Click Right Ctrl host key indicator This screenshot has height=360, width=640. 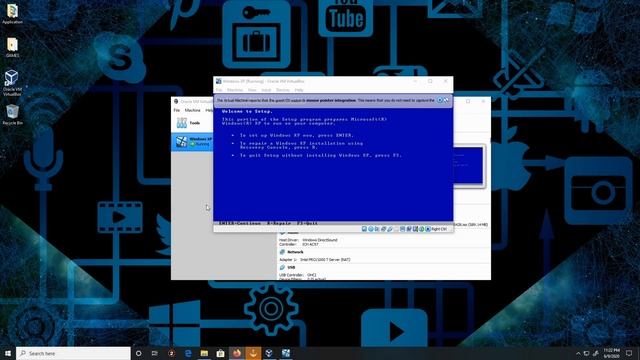[439, 229]
